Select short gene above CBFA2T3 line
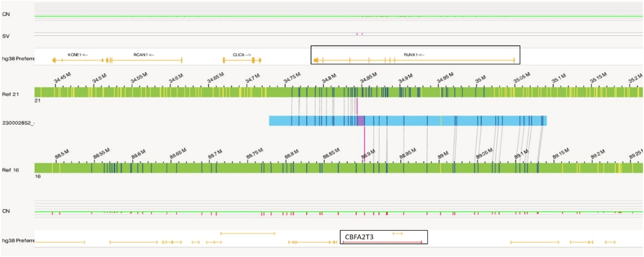644x257 pixels. click(397, 233)
